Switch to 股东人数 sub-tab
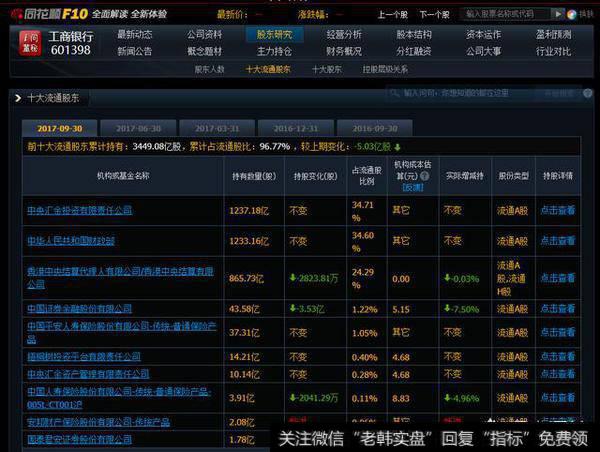Screen dimensions: 600x452 [209, 70]
